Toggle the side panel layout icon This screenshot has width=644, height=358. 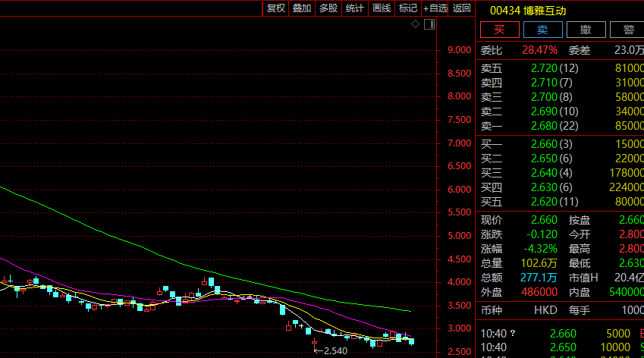[429, 24]
